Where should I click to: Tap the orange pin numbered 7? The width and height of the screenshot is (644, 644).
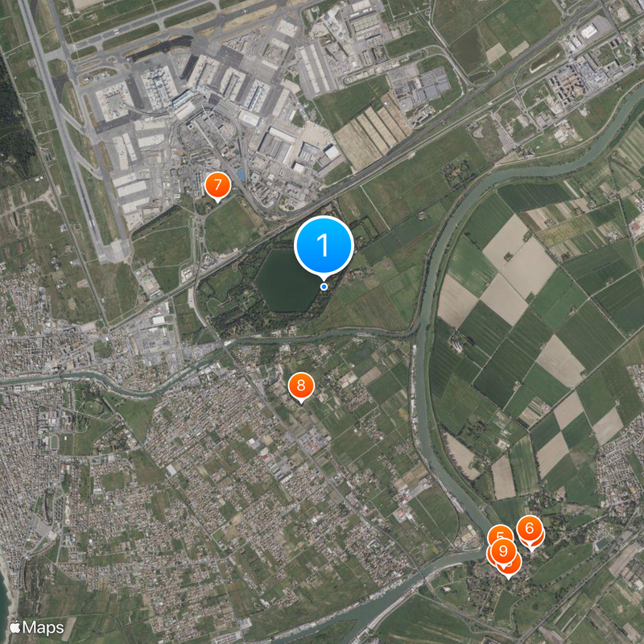coord(217,186)
